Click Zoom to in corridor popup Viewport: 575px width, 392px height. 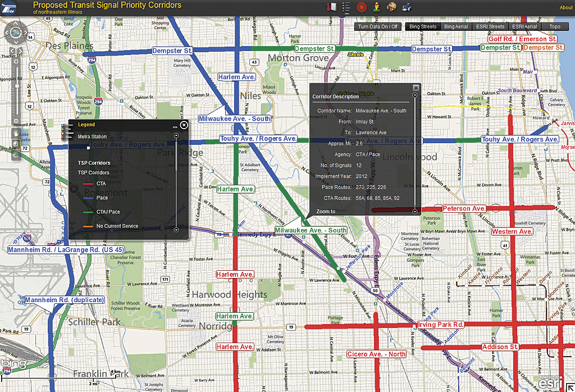pos(326,211)
